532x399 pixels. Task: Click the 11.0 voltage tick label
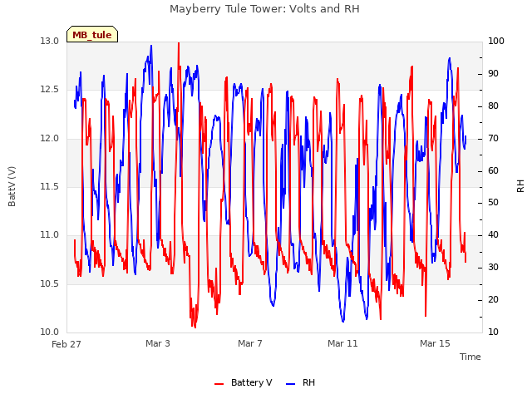click(x=50, y=234)
